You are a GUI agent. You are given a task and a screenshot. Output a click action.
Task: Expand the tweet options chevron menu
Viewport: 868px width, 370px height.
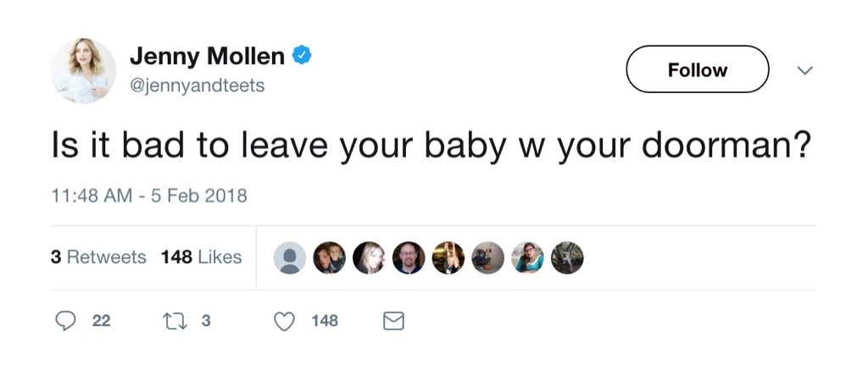(x=805, y=70)
